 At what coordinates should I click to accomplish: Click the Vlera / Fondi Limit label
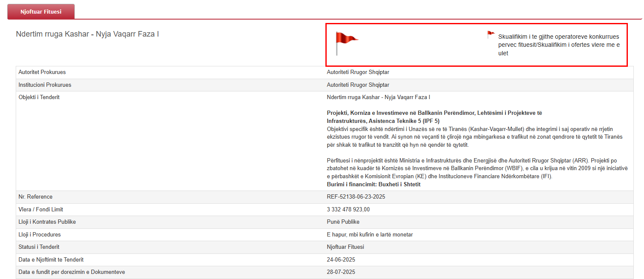coord(41,210)
